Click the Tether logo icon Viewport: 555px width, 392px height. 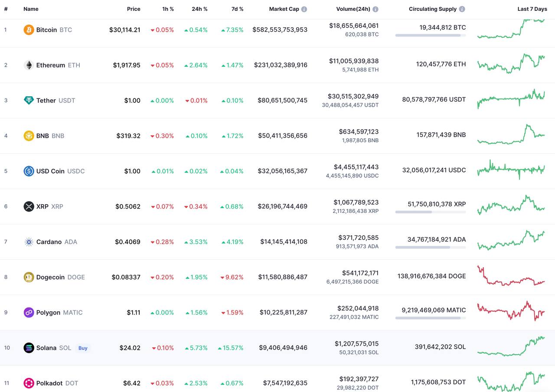click(x=29, y=101)
